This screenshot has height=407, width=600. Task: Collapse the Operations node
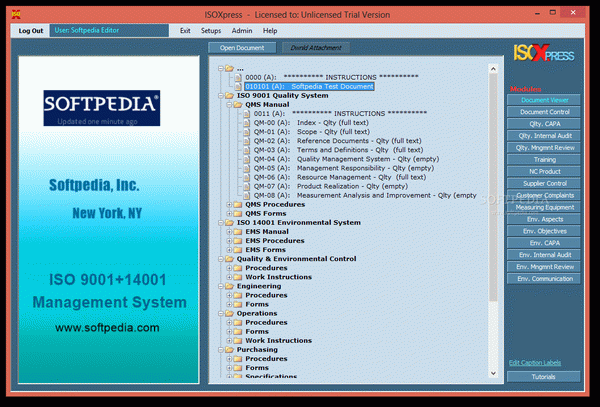click(221, 314)
